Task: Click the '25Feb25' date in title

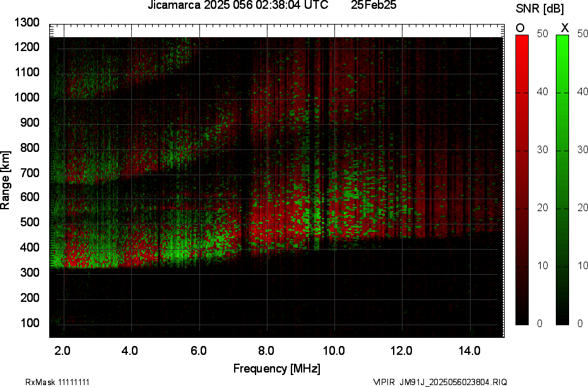Action: click(373, 5)
